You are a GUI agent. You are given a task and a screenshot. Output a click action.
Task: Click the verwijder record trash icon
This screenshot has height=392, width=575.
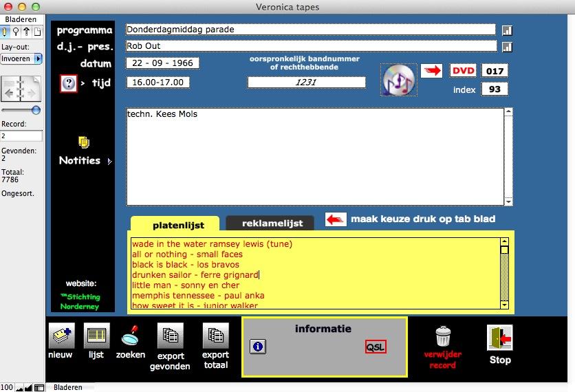(x=442, y=336)
